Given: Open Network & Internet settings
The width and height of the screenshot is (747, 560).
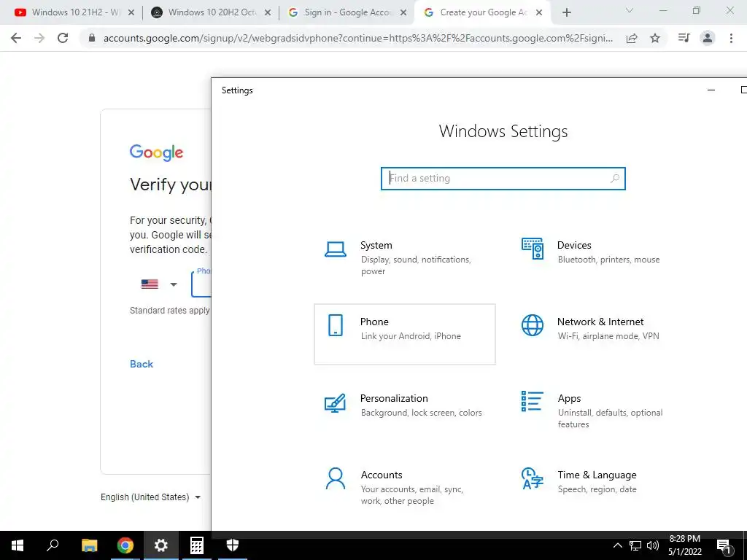Looking at the screenshot, I should tap(601, 334).
